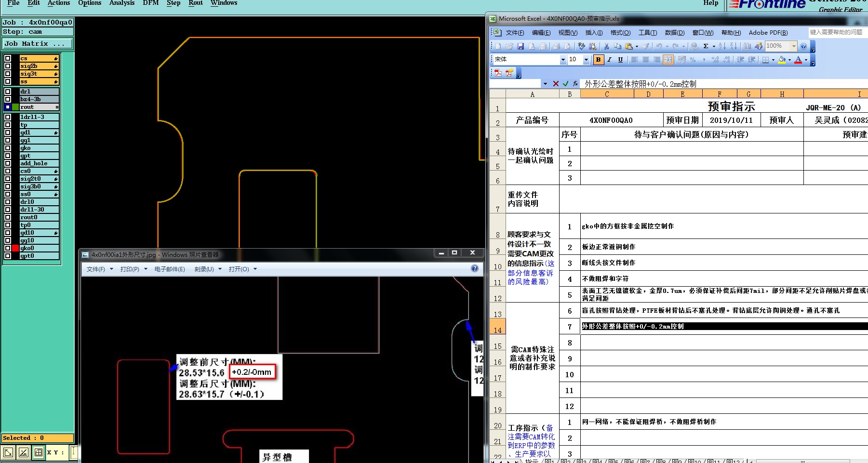
Task: Select the sig3t layer name
Action: (x=39, y=74)
